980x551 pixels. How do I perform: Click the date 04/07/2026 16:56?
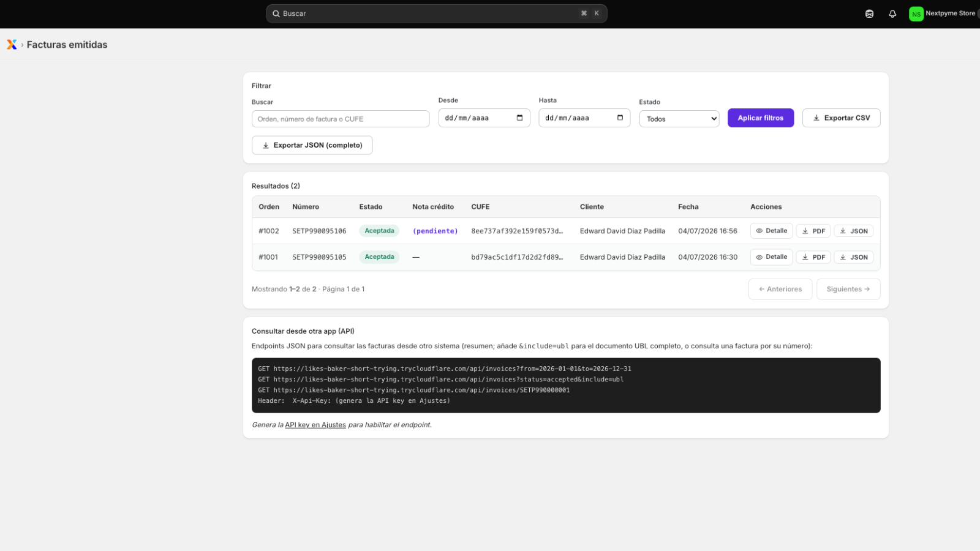coord(707,231)
